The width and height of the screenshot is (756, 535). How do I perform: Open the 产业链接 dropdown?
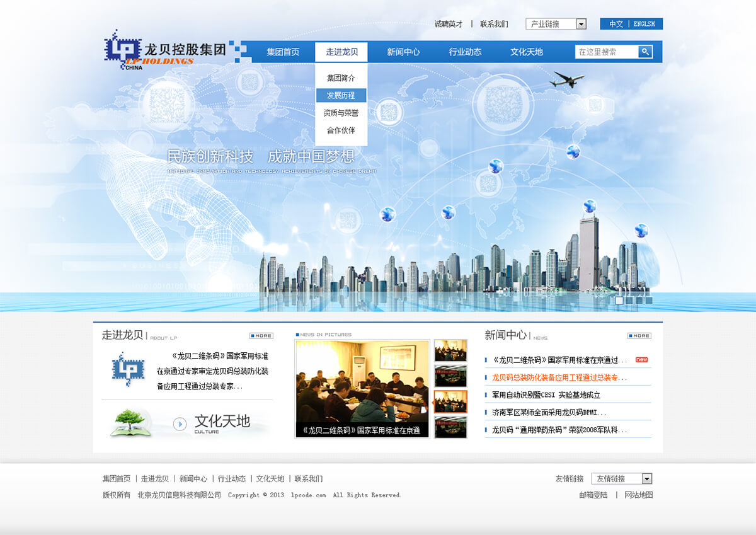pyautogui.click(x=580, y=23)
